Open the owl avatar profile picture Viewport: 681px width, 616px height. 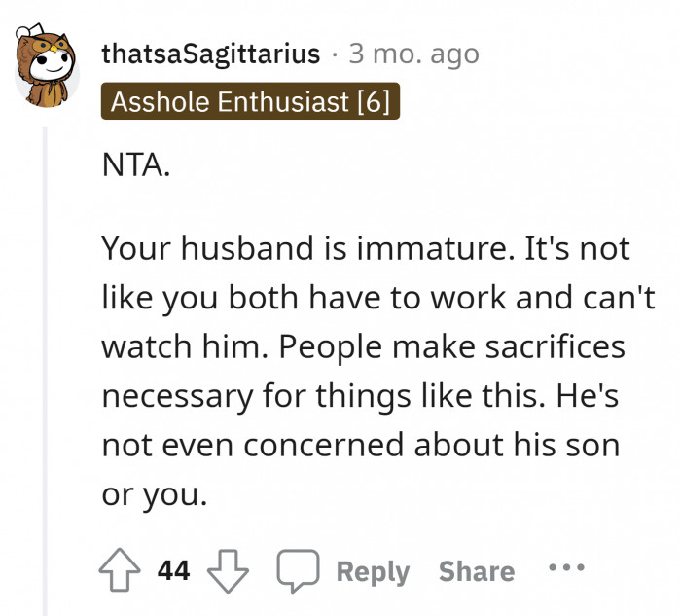click(47, 65)
